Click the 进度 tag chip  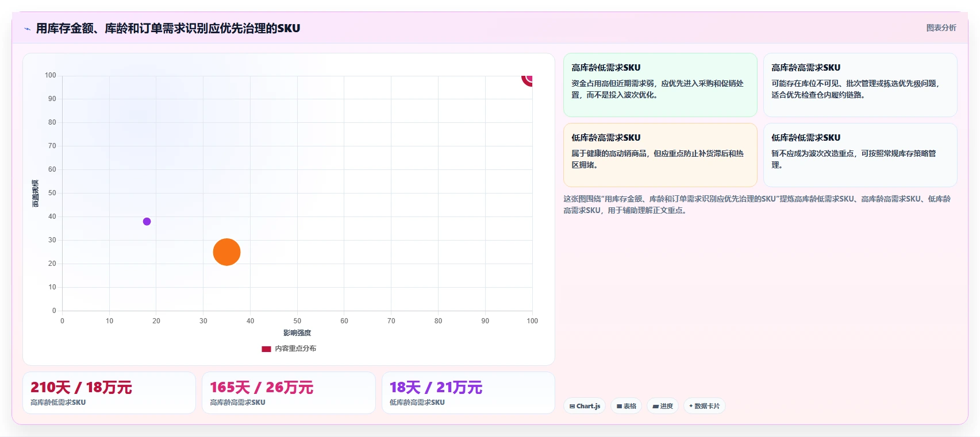coord(662,406)
